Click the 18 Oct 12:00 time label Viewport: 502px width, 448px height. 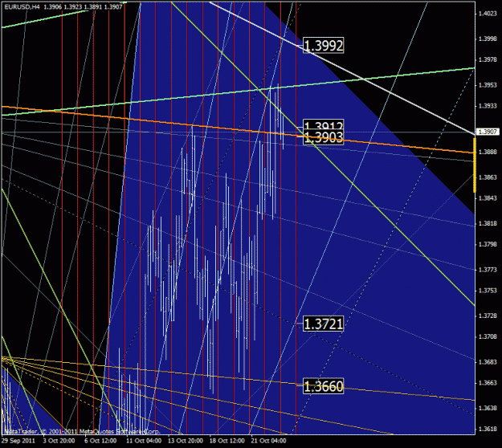[227, 441]
